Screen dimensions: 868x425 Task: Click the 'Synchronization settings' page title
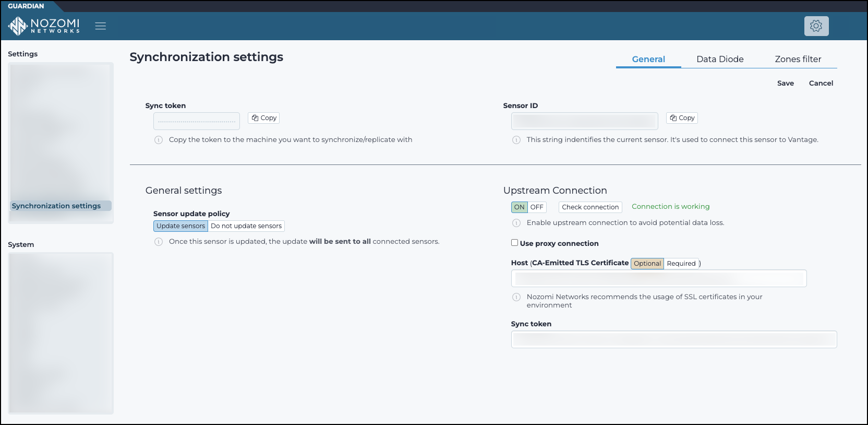click(207, 57)
